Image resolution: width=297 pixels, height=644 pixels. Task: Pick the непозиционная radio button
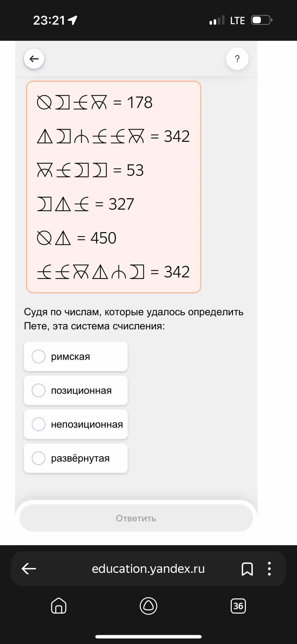pos(76,424)
